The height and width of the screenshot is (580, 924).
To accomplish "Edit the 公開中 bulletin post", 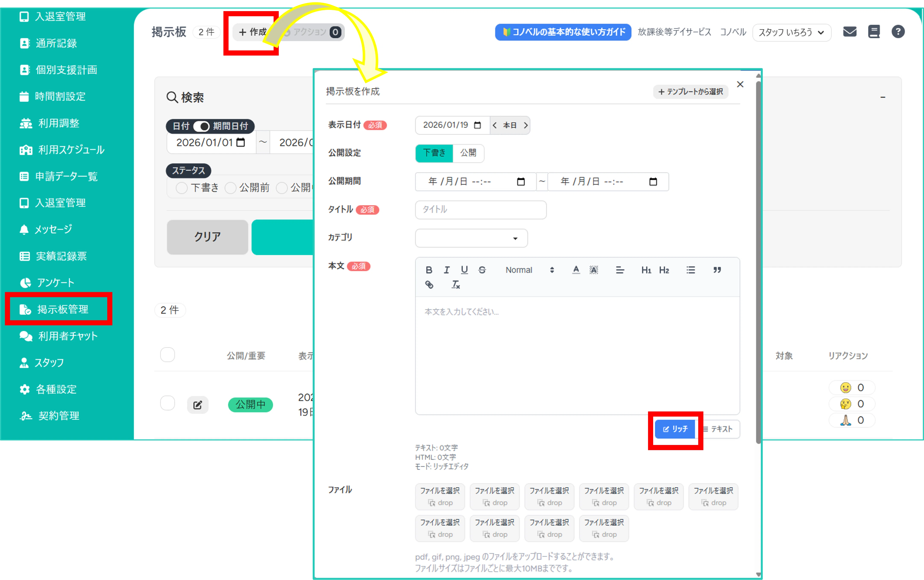I will (198, 405).
